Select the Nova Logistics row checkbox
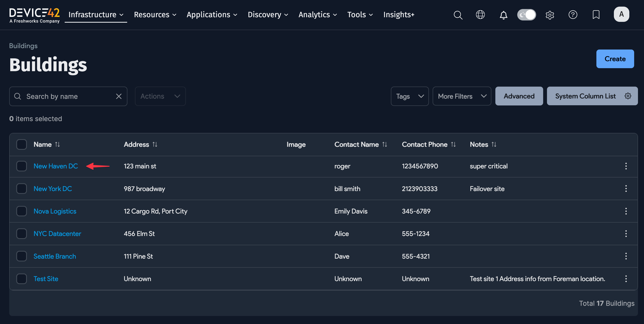Screen dimensions: 644x324 click(x=21, y=211)
